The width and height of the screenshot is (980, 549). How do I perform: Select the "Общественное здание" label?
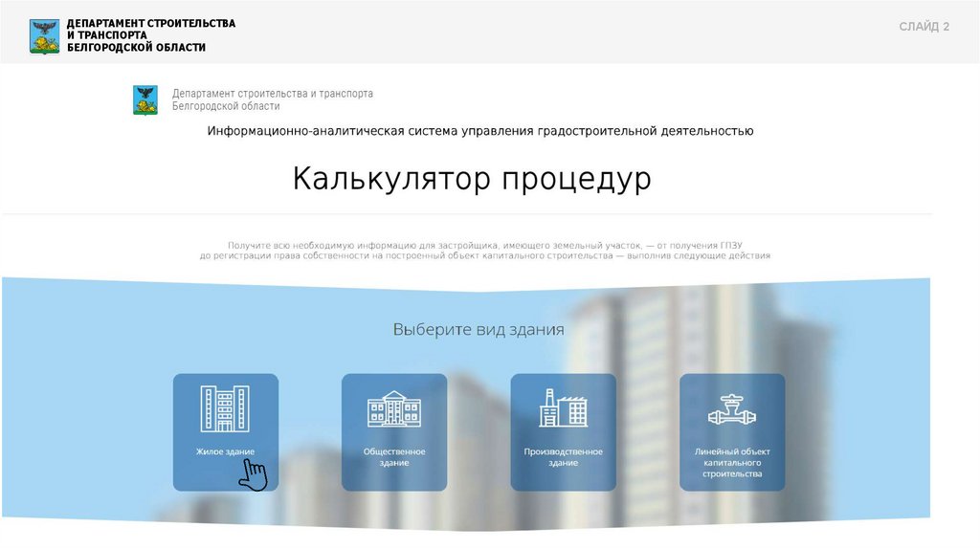(x=393, y=456)
